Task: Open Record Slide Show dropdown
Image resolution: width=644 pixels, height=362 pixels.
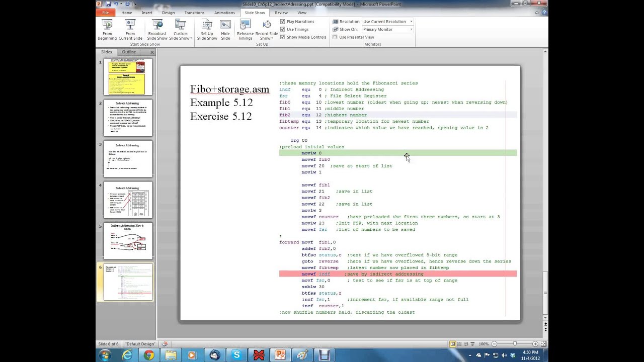Action: coord(267,30)
